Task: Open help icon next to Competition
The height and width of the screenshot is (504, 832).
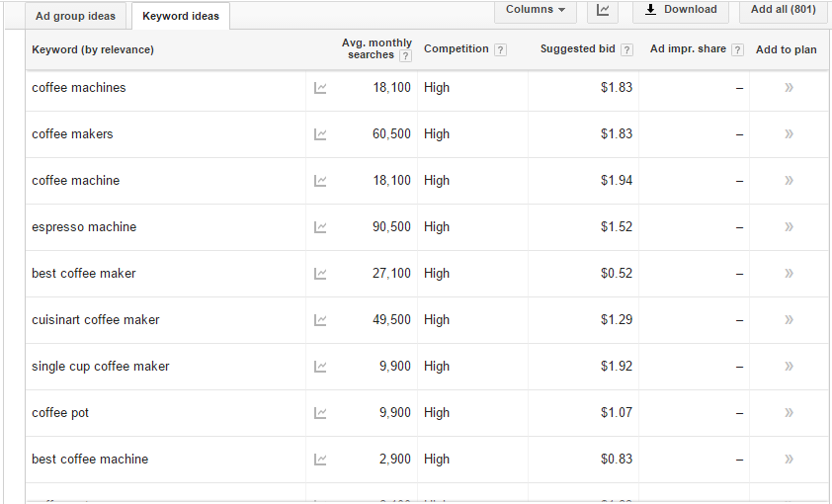Action: [500, 49]
